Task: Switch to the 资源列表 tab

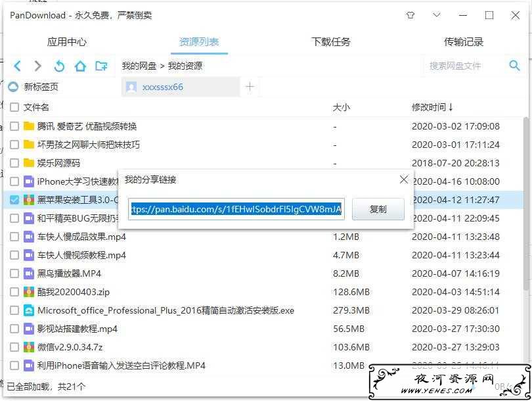Action: 199,42
